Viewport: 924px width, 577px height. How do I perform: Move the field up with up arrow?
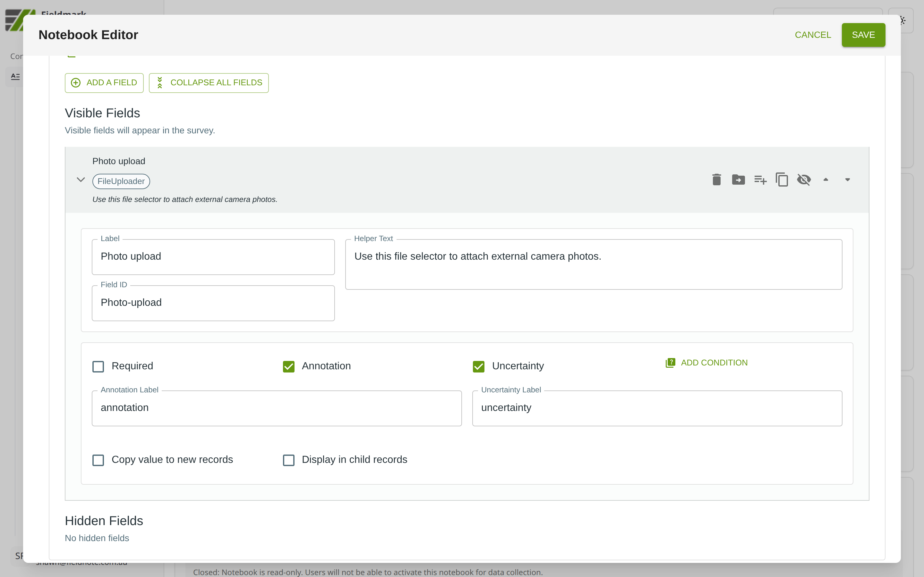coord(826,180)
